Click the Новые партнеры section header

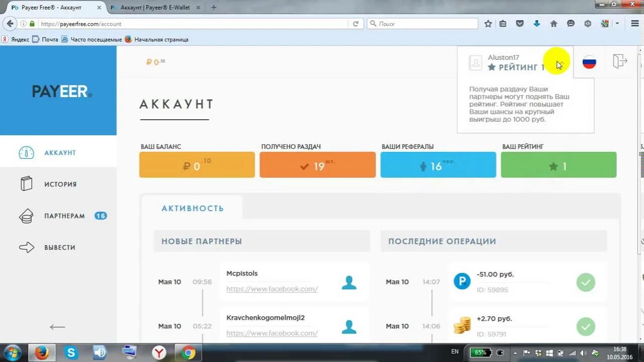click(262, 241)
